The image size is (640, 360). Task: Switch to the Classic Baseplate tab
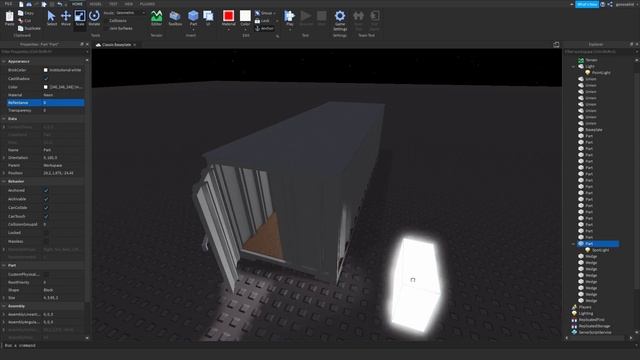[x=116, y=44]
